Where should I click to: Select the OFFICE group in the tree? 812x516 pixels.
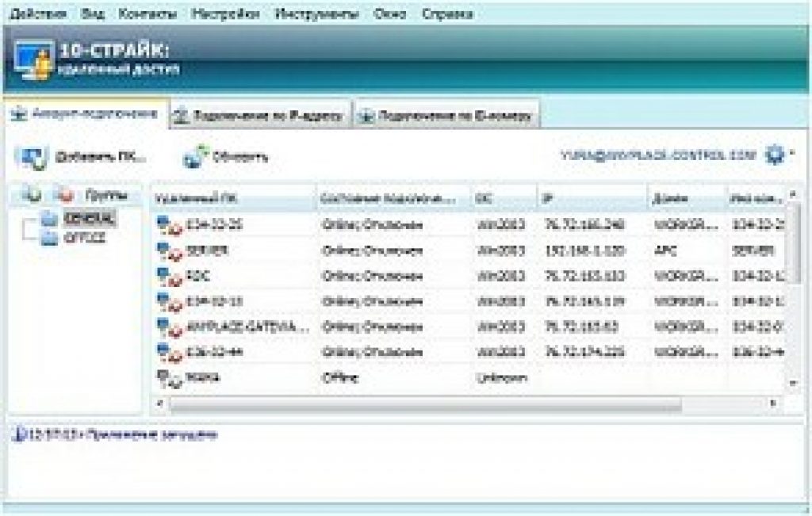[85, 238]
